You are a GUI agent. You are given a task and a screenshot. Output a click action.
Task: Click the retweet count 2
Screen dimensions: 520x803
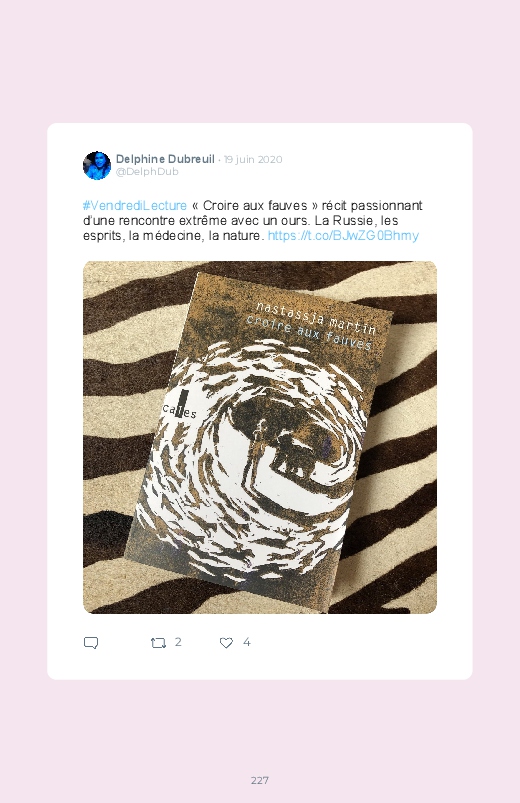coord(178,642)
